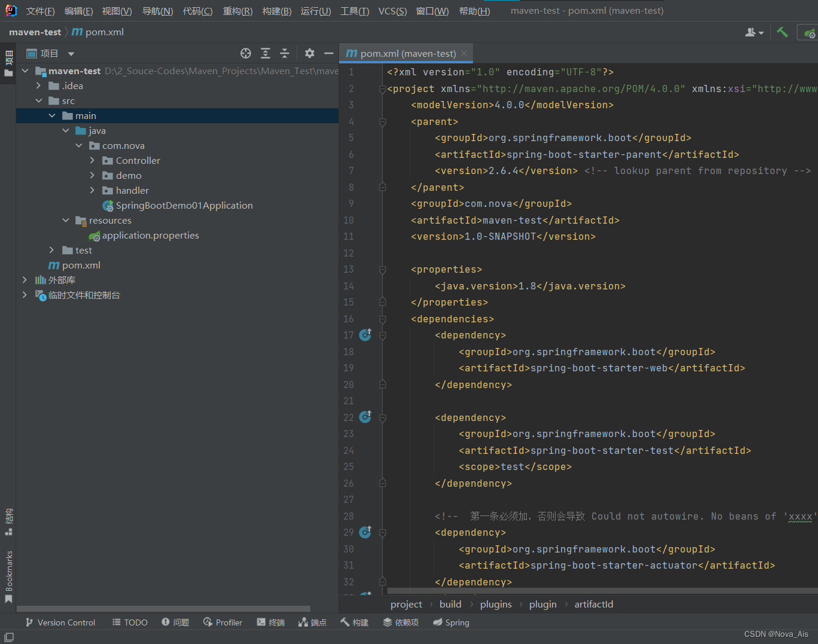Close the pom.xml editor tab

[x=464, y=53]
